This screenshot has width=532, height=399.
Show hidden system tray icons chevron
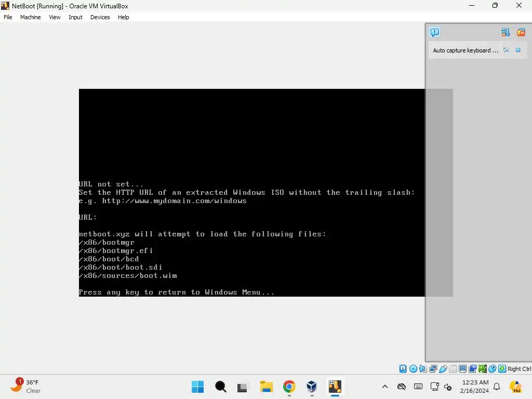click(385, 387)
